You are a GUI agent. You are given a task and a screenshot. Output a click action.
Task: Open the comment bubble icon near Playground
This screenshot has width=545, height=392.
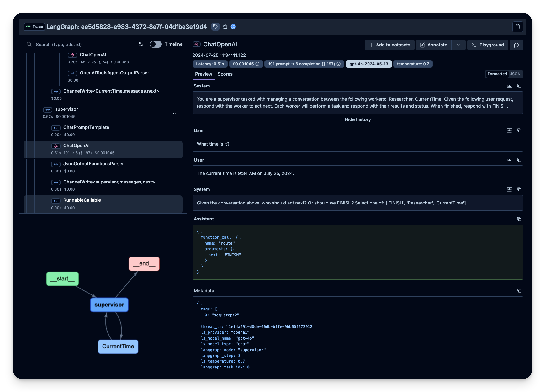tap(516, 45)
